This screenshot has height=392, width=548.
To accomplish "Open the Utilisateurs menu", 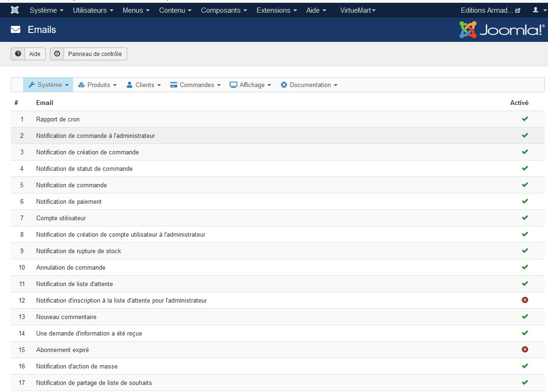I will click(x=93, y=10).
